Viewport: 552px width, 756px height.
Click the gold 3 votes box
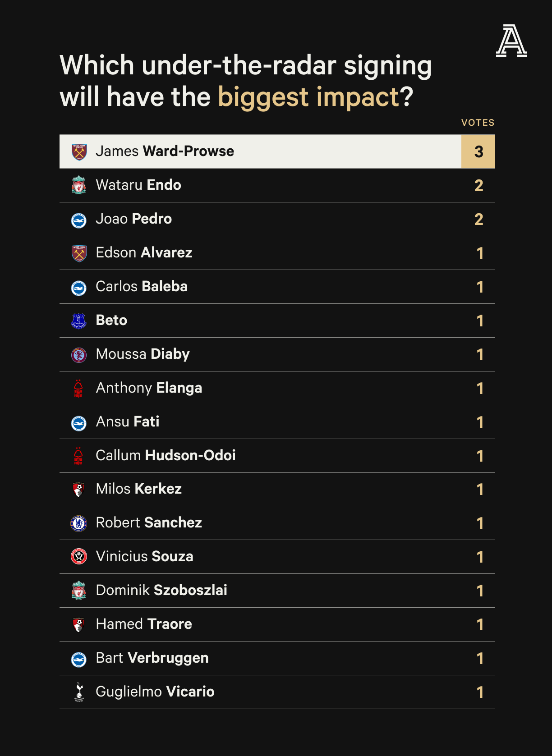pyautogui.click(x=478, y=151)
